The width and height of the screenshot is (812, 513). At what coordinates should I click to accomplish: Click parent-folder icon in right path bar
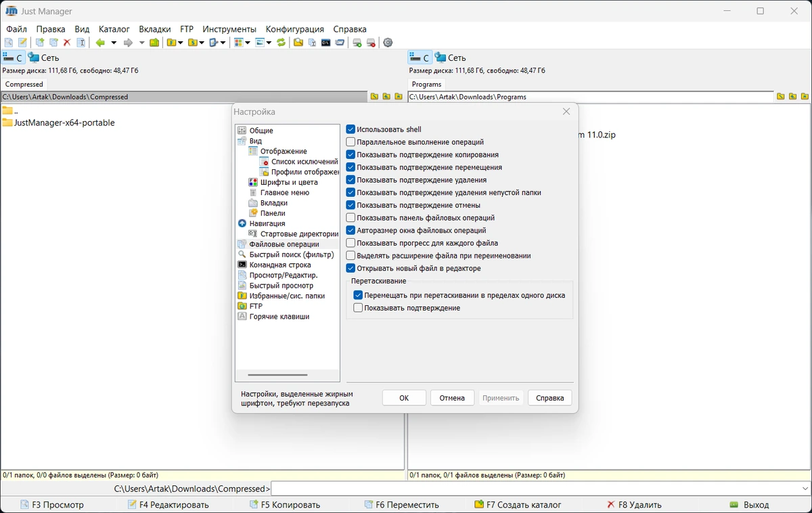[792, 97]
